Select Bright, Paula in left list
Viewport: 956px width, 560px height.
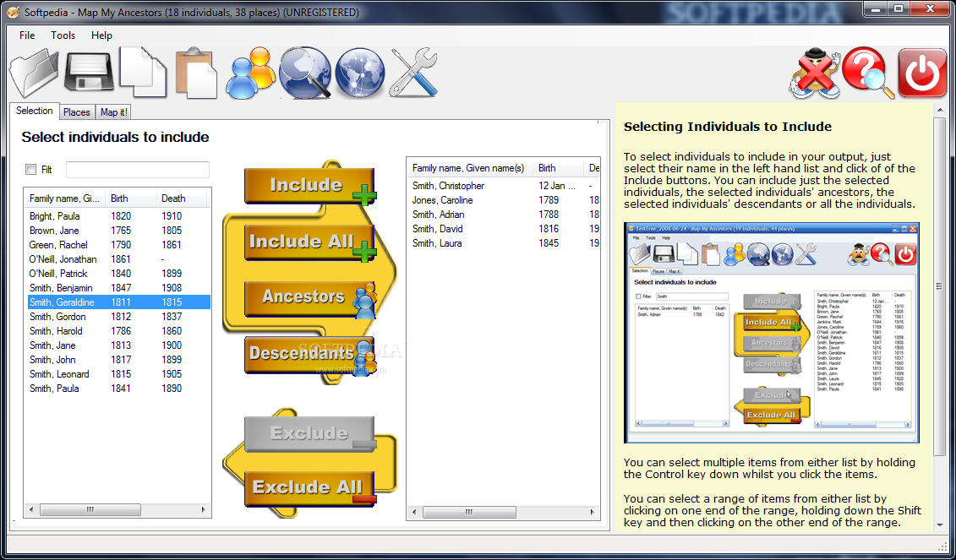coord(118,216)
